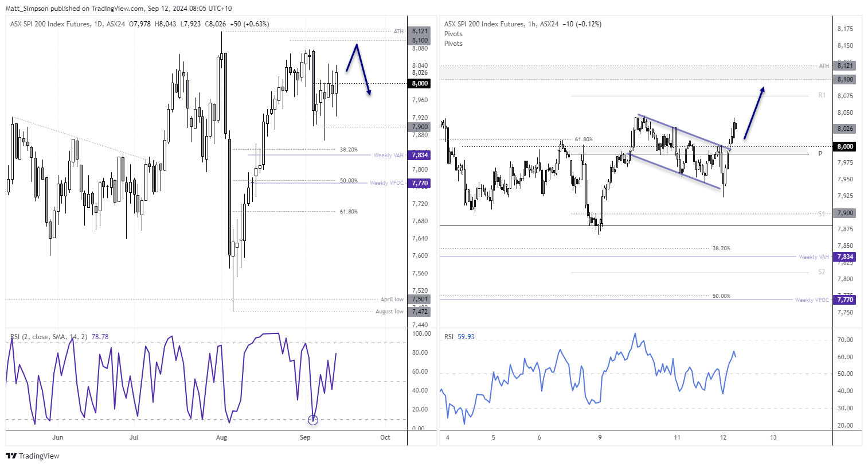
Task: Click the 70.00 level on 1h RSI scale
Action: [845, 340]
